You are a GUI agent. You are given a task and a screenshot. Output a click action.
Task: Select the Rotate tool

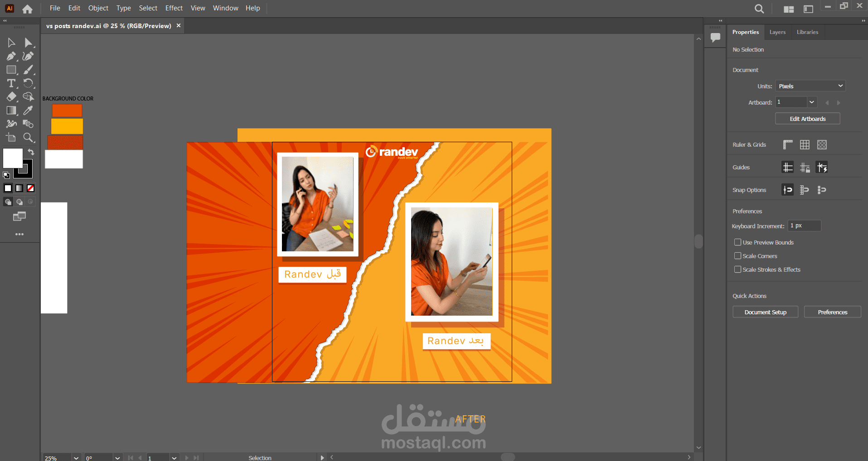pyautogui.click(x=28, y=83)
